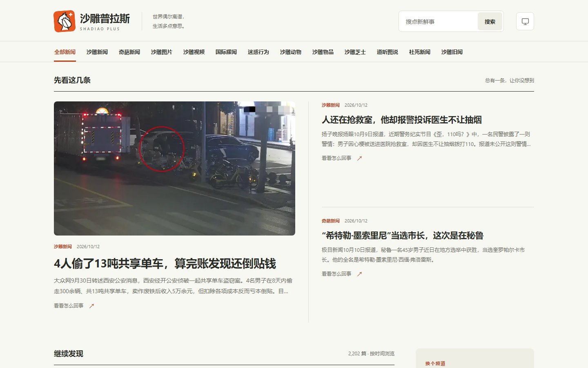The image size is (588, 368).
Task: Click arrow icon under 秘鲁 mayor article summary
Action: click(x=359, y=274)
